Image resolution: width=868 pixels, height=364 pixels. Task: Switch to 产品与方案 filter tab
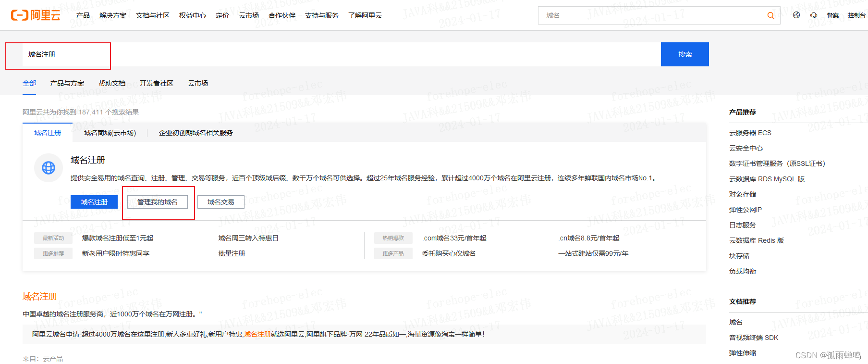(67, 83)
